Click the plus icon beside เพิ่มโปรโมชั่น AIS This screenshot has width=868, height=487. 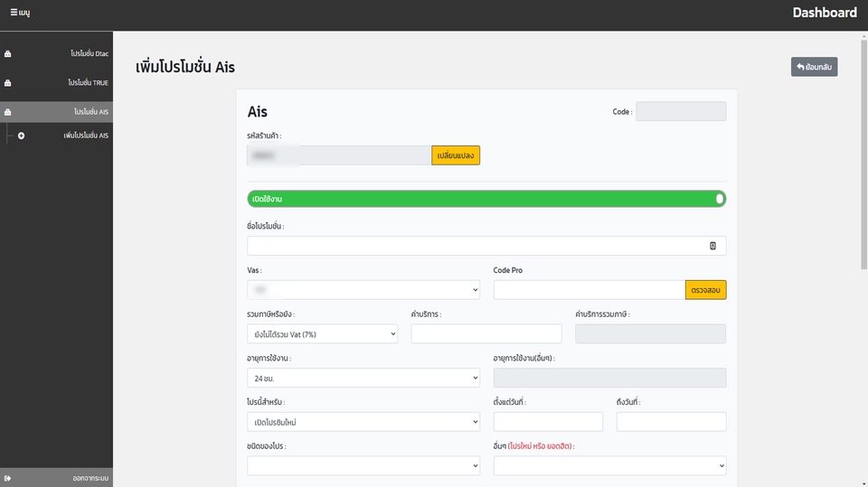tap(21, 136)
